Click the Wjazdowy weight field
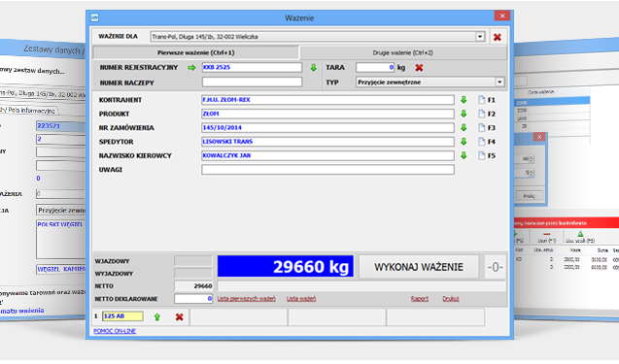 tap(193, 261)
